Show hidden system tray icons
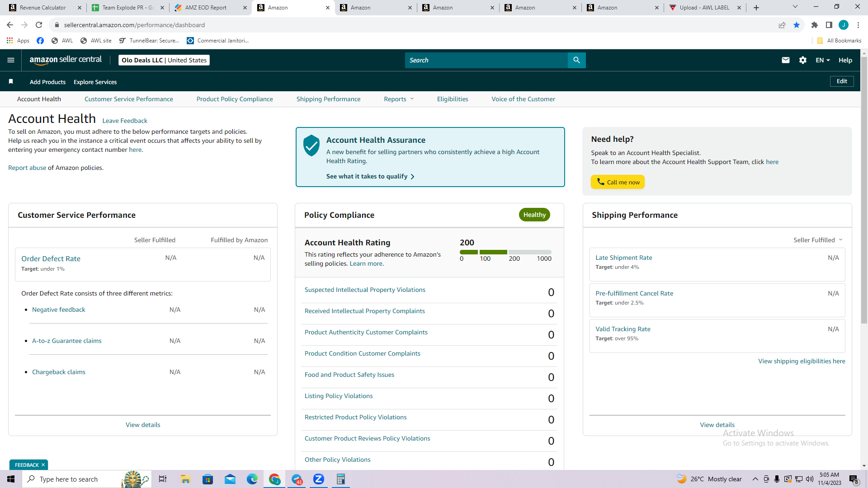The image size is (868, 488). click(755, 479)
